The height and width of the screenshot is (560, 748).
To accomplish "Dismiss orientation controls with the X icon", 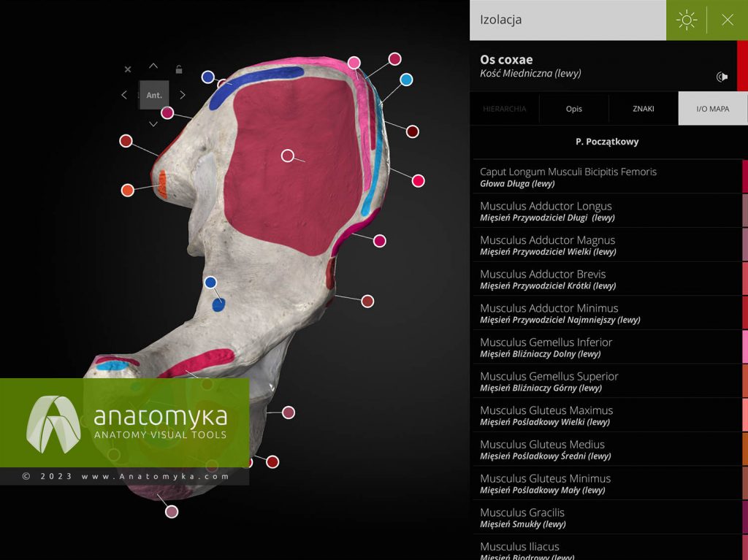I will (x=128, y=69).
